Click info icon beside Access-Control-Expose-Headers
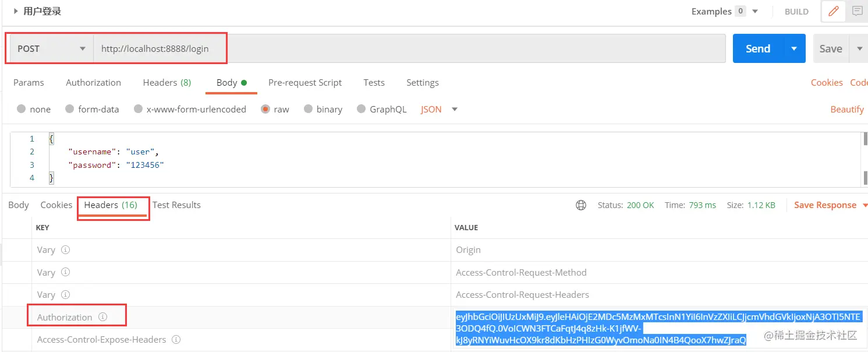 pyautogui.click(x=176, y=339)
